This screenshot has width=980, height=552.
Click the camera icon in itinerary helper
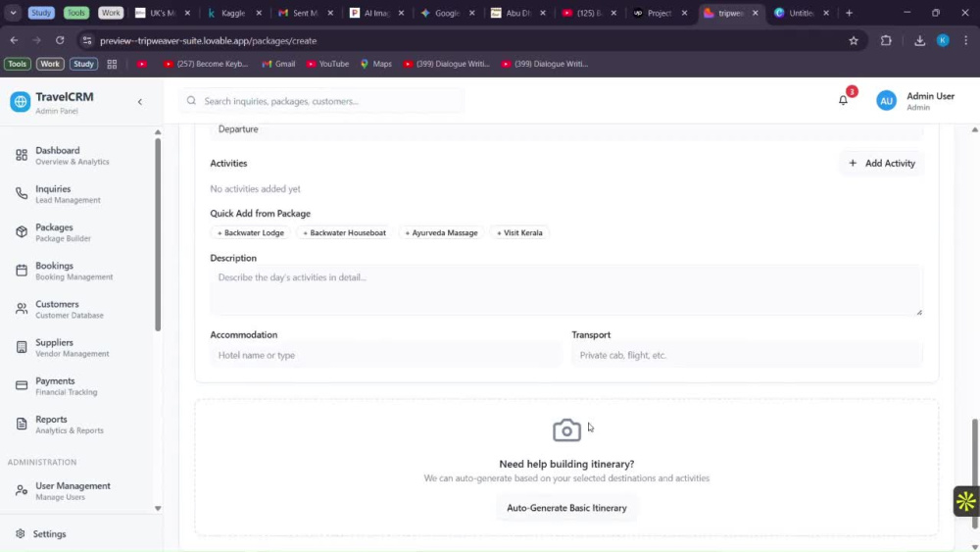pyautogui.click(x=566, y=430)
